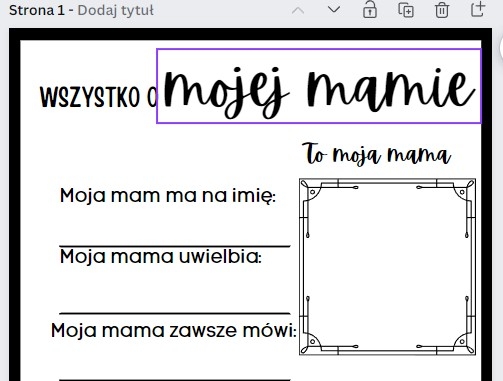The height and width of the screenshot is (381, 503).
Task: Select the ornamental photo frame graphic
Action: (x=387, y=267)
